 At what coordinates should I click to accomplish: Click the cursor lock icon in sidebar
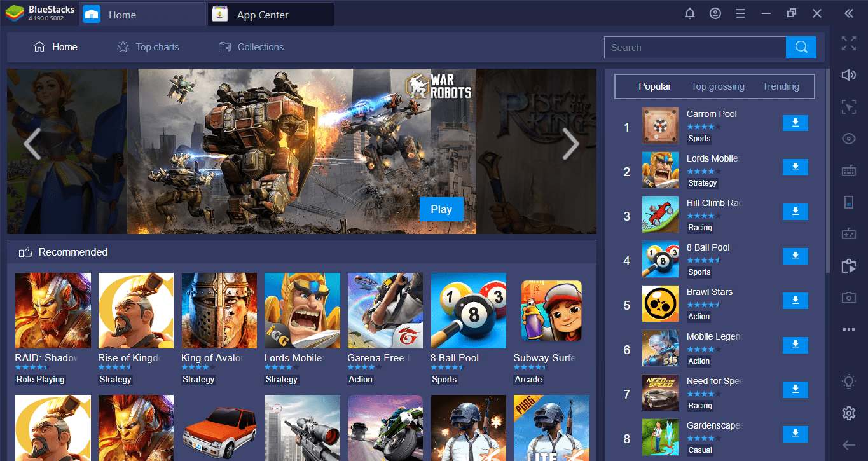click(x=849, y=107)
